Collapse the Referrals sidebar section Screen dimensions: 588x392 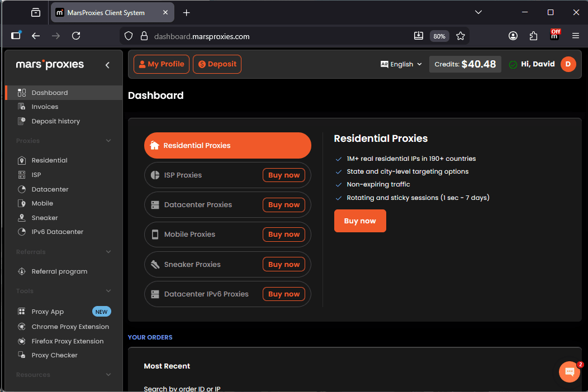(108, 252)
